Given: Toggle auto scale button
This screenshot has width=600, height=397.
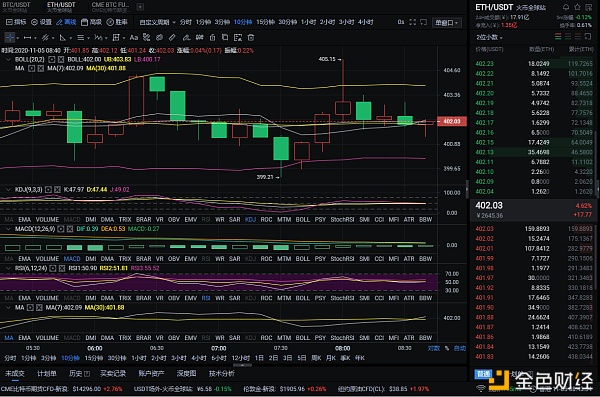Looking at the screenshot, I should point(460,348).
